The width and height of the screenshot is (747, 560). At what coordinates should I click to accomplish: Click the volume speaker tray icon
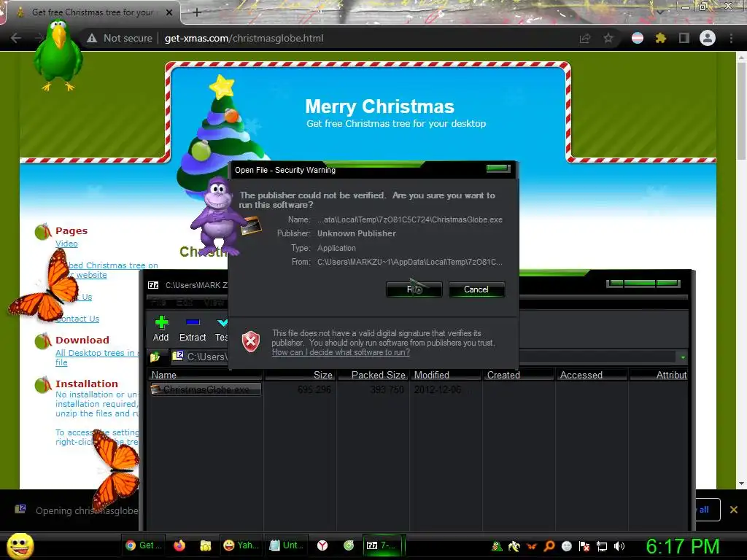click(619, 546)
